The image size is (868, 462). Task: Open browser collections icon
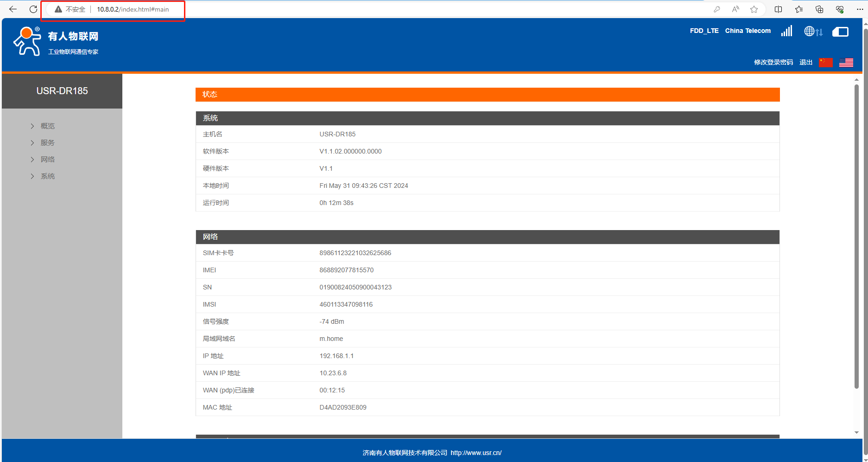[x=819, y=9]
